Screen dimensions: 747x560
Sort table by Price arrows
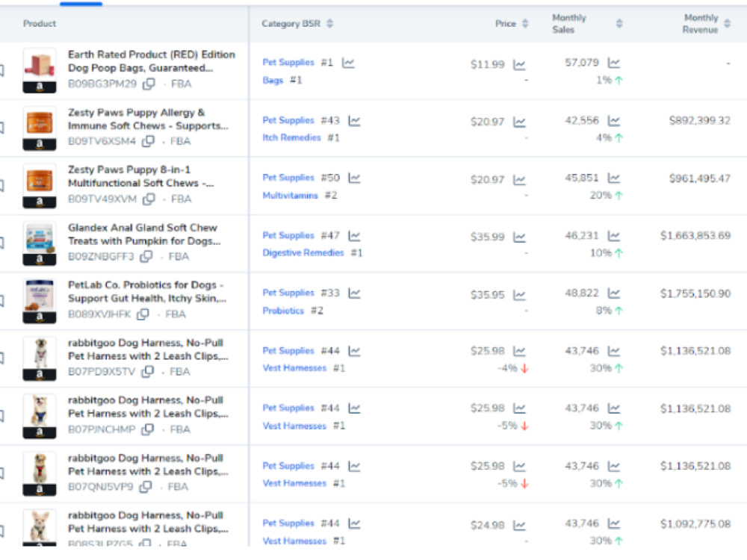525,23
